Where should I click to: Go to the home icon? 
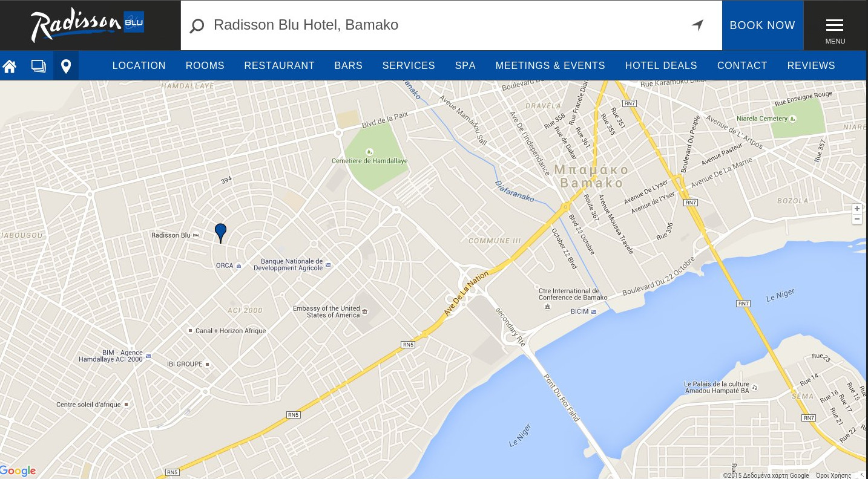point(9,66)
